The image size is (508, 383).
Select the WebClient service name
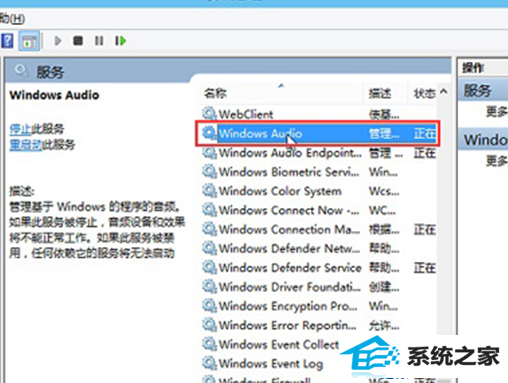point(246,114)
